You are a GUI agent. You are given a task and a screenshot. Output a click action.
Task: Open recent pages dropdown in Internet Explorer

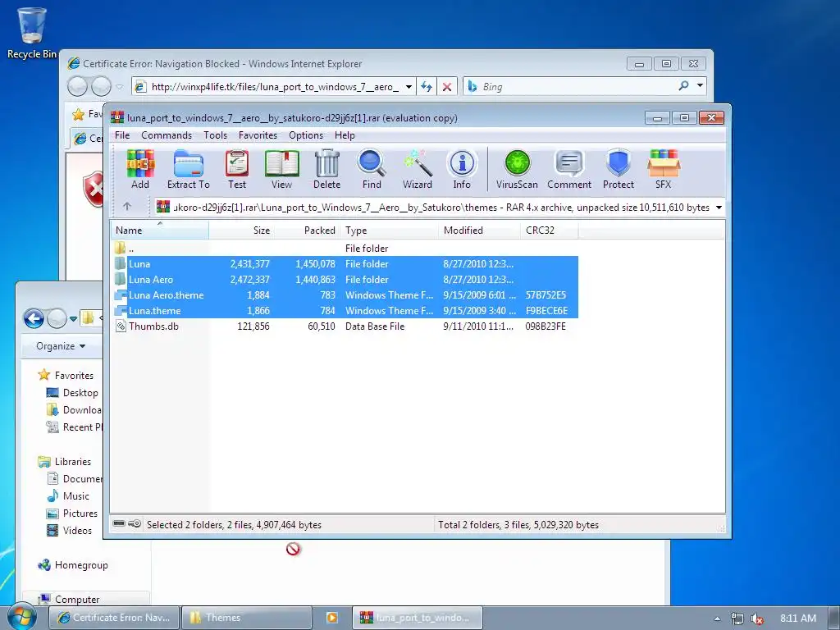pos(120,87)
